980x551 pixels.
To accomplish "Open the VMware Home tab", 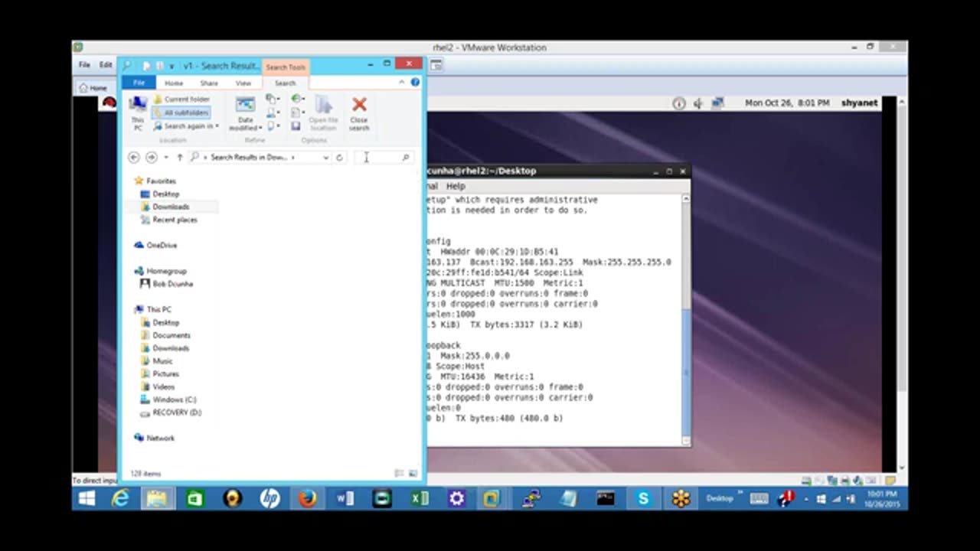I will pos(94,88).
